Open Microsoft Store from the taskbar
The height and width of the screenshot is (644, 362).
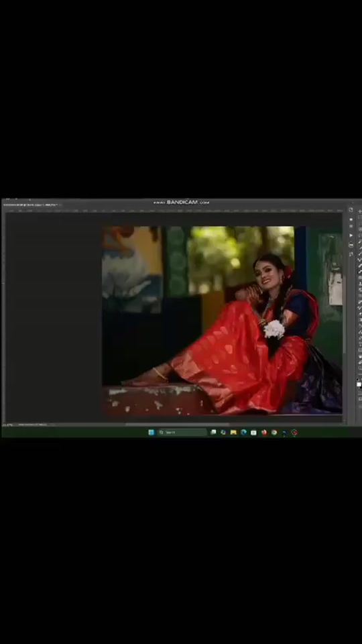click(253, 432)
